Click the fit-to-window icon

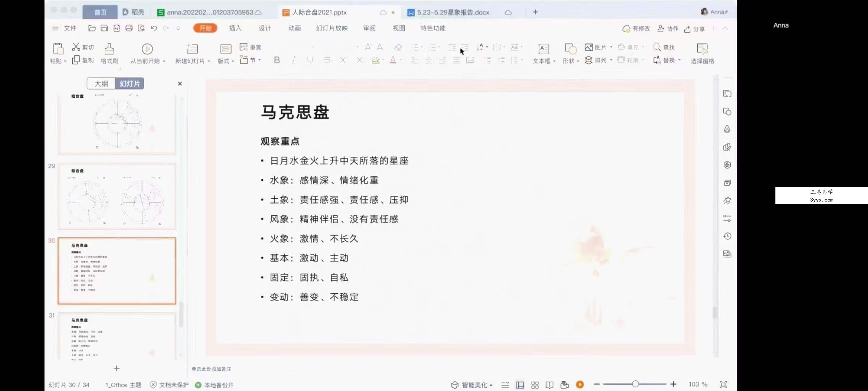[x=723, y=384]
